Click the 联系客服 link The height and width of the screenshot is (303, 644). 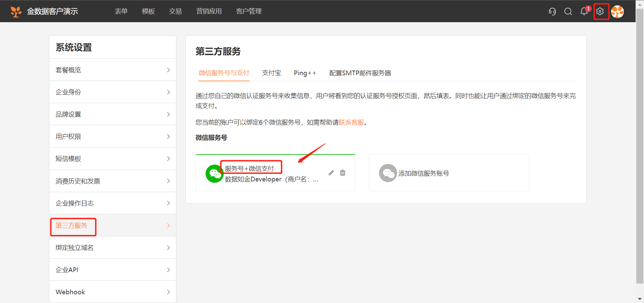pyautogui.click(x=351, y=122)
